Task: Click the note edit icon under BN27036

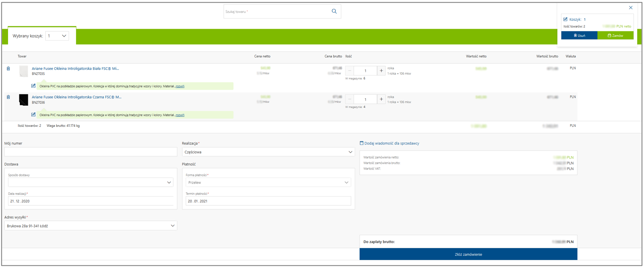Action: coord(33,115)
